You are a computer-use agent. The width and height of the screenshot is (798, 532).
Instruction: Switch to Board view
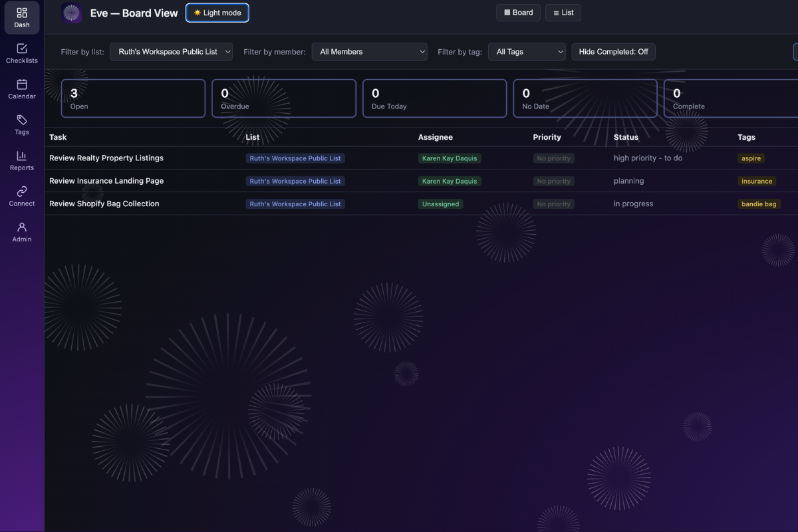pos(518,13)
